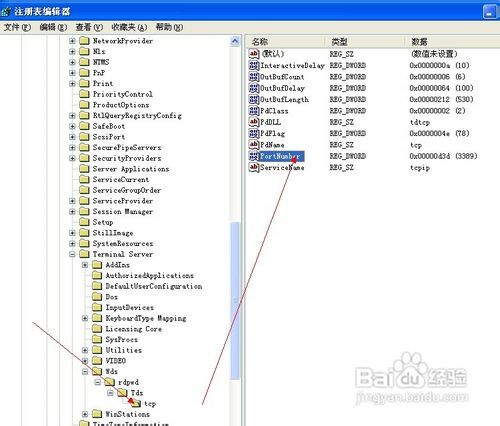Minimize the Registry Editor window
Screen dimensions: 500x426
pyautogui.click(x=490, y=12)
